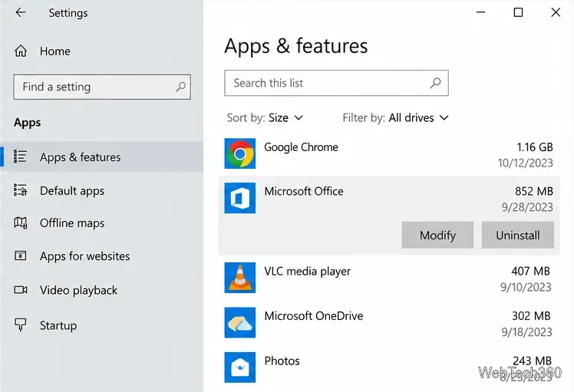This screenshot has height=392, width=574.
Task: Click the Photos app icon
Action: pyautogui.click(x=239, y=367)
